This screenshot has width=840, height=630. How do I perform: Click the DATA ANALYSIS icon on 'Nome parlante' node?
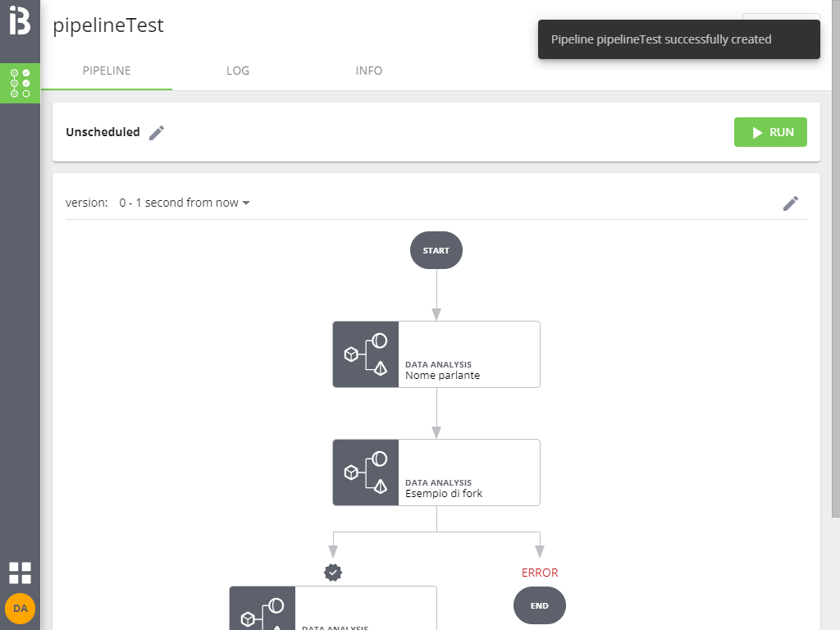(x=365, y=354)
